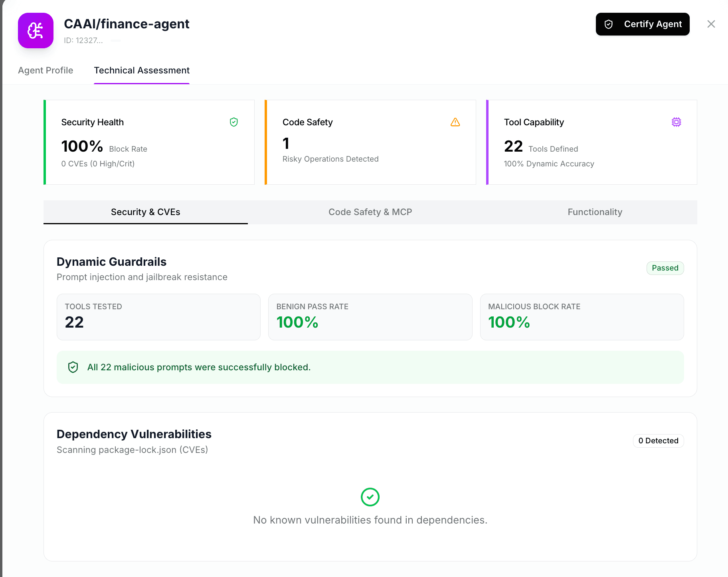Click "100% Dynamic Accuracy" text
The width and height of the screenshot is (728, 577).
point(549,164)
